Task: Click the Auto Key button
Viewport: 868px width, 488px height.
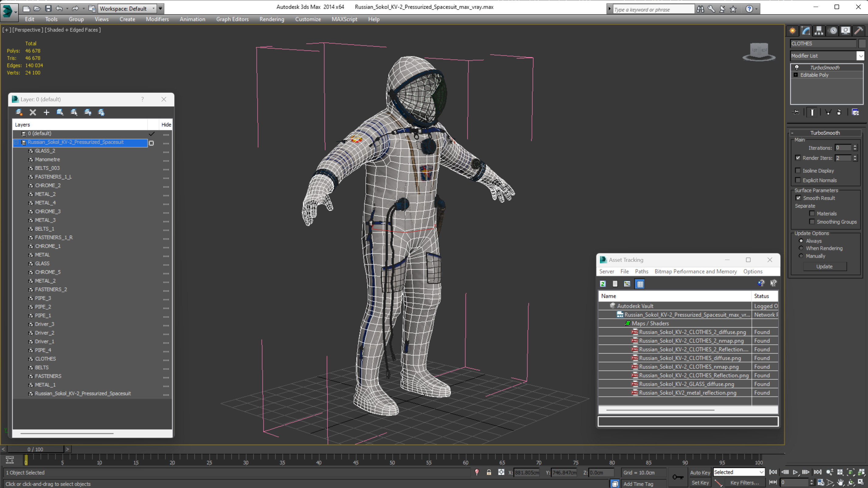Action: coord(700,472)
